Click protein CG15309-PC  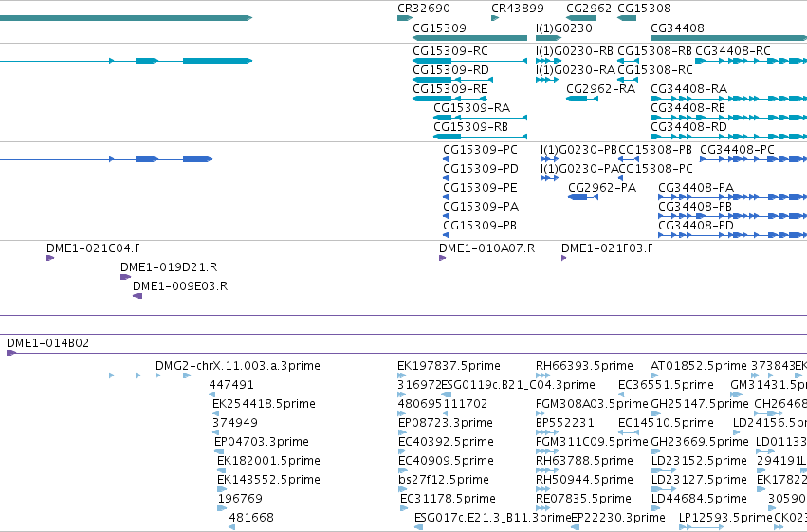pyautogui.click(x=446, y=159)
